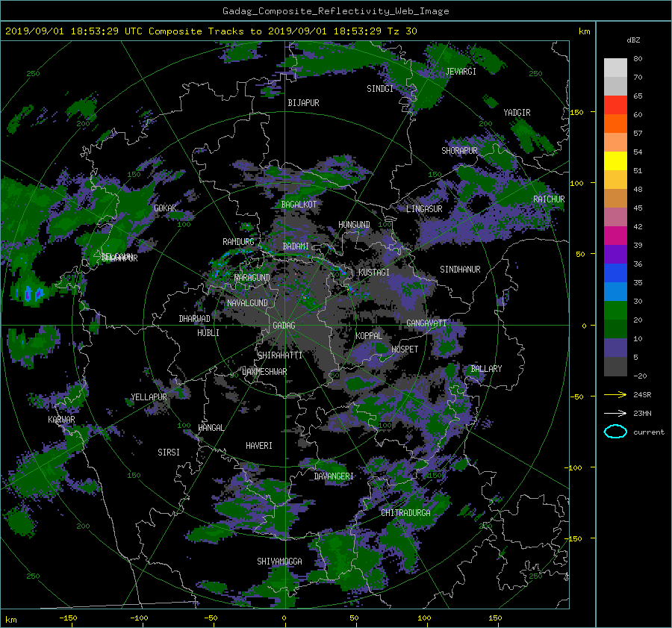Select the green 30 dBZ color swatch
This screenshot has width=672, height=628.
(x=615, y=311)
